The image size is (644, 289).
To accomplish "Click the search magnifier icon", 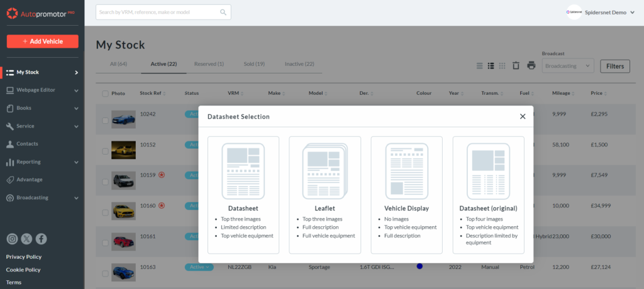I will (223, 12).
